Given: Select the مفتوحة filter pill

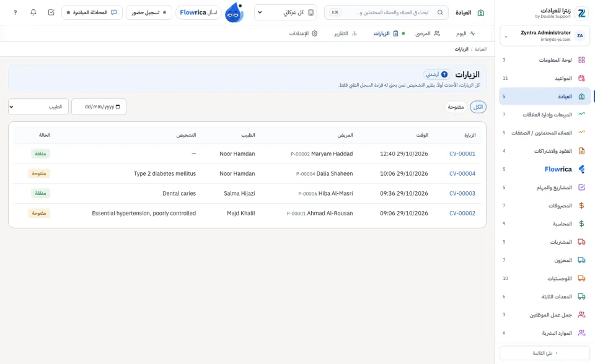Looking at the screenshot, I should [456, 107].
